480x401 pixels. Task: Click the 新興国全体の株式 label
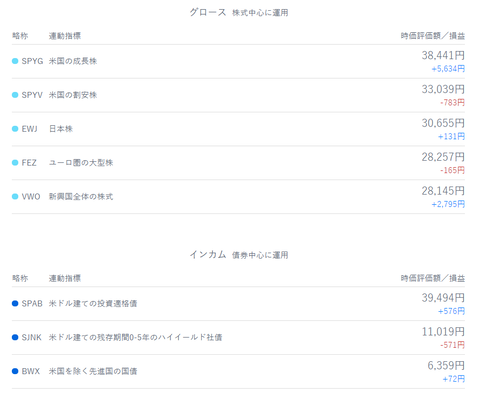coord(81,196)
